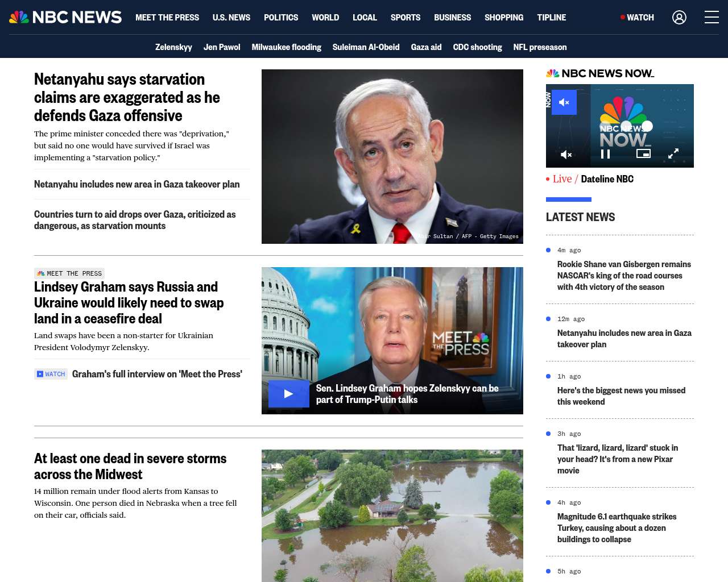Click 'Sen. Lindsey Graham hopes Zelenskyy' video caption
Viewport: 728px width, 582px height.
pyautogui.click(x=407, y=394)
